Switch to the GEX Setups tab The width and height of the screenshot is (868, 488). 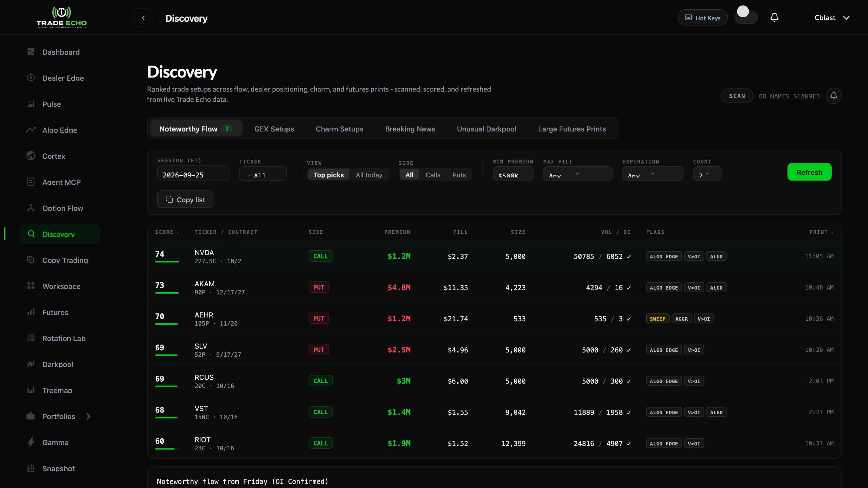point(274,129)
